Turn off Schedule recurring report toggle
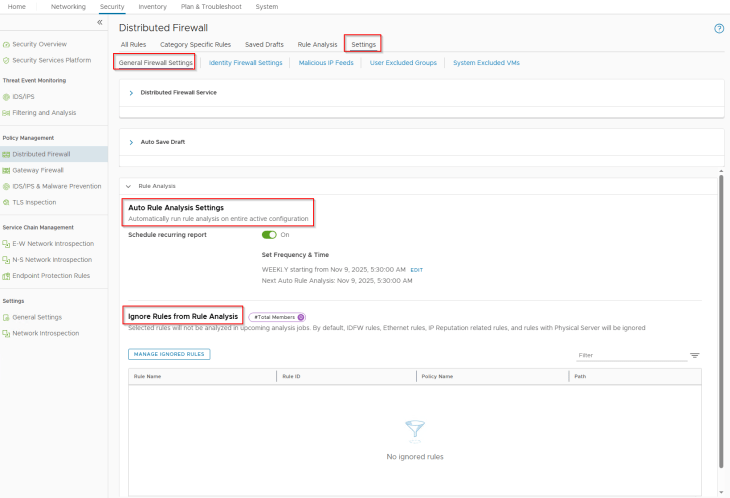The height and width of the screenshot is (498, 730). point(269,235)
